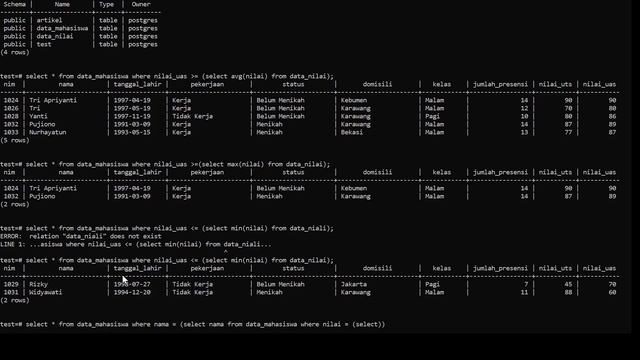Screen dimensions: 640x360
Task: Click the "Owner" column header
Action: 141,4
